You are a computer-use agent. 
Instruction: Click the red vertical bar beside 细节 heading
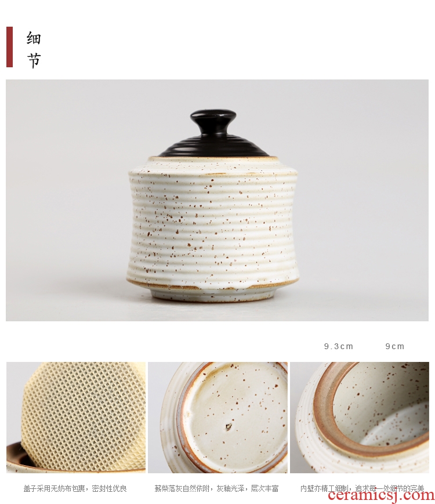coord(9,47)
